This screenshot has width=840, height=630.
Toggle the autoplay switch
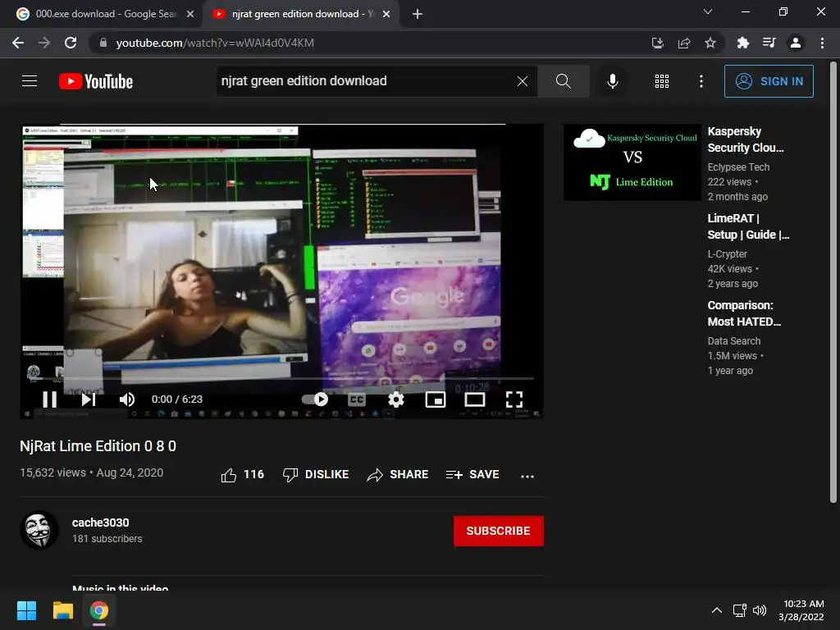pyautogui.click(x=315, y=399)
